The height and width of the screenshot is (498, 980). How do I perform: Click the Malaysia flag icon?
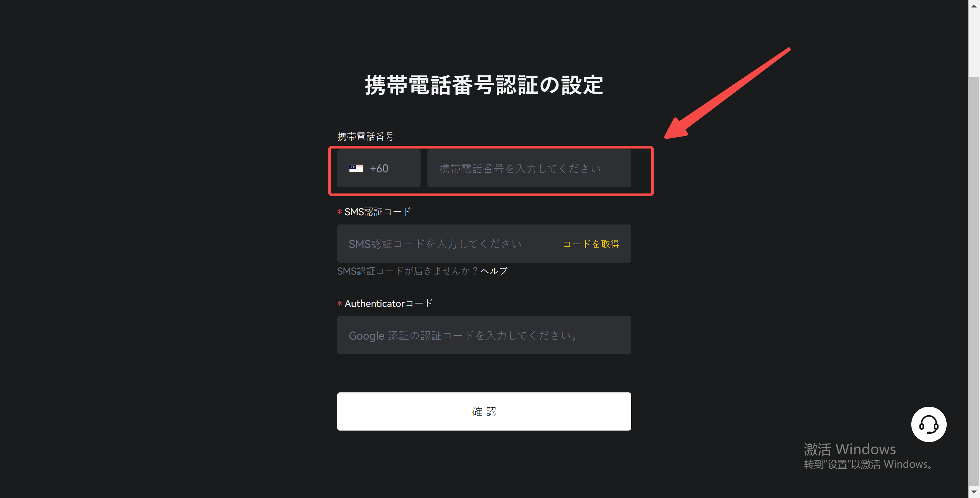click(356, 168)
